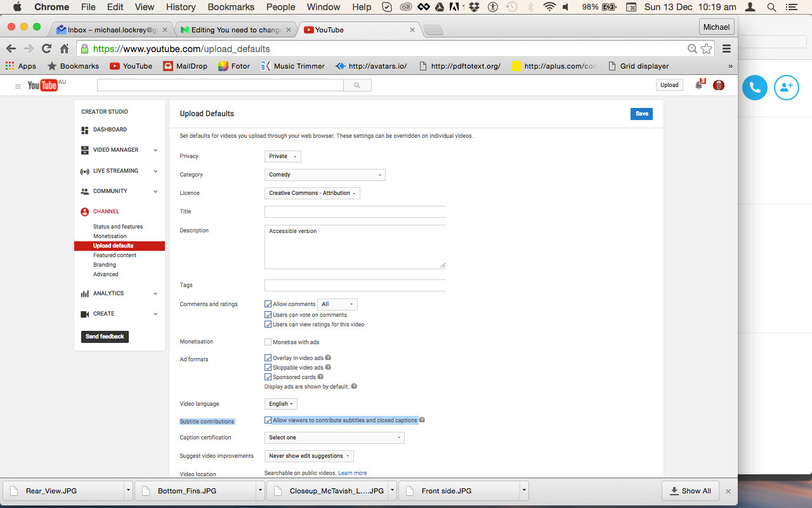Screen dimensions: 812x508
Task: Select Monetisation in the Channel sidebar
Action: [x=110, y=236]
